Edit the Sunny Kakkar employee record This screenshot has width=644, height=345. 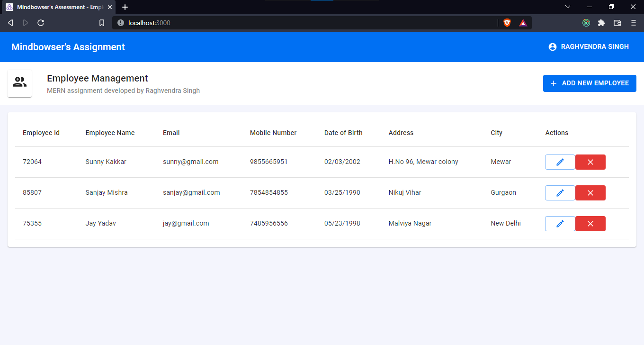(560, 162)
